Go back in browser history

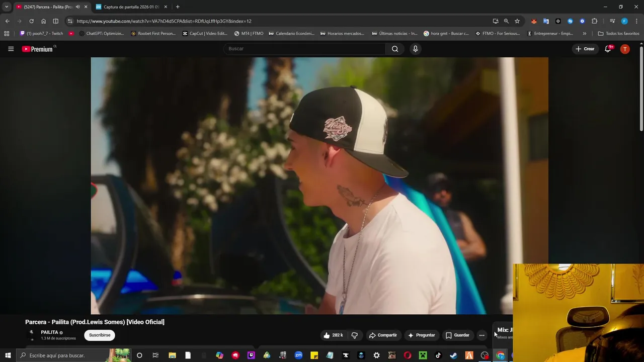7,21
